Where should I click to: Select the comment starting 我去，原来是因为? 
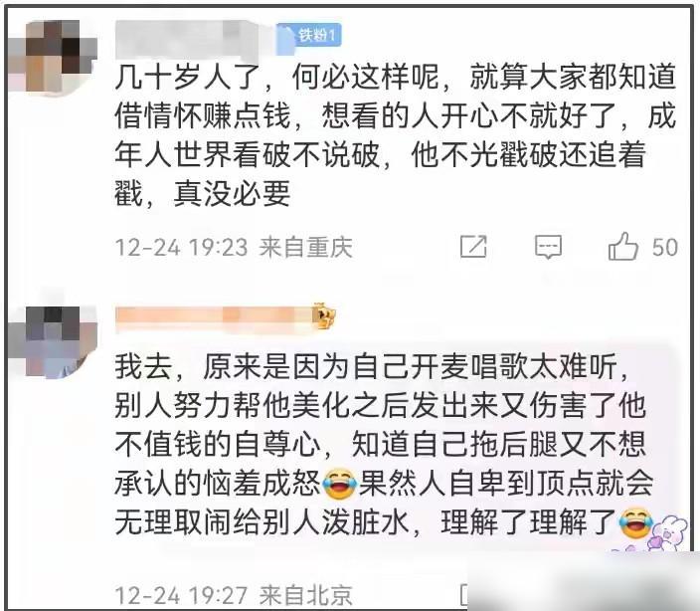pyautogui.click(x=384, y=445)
